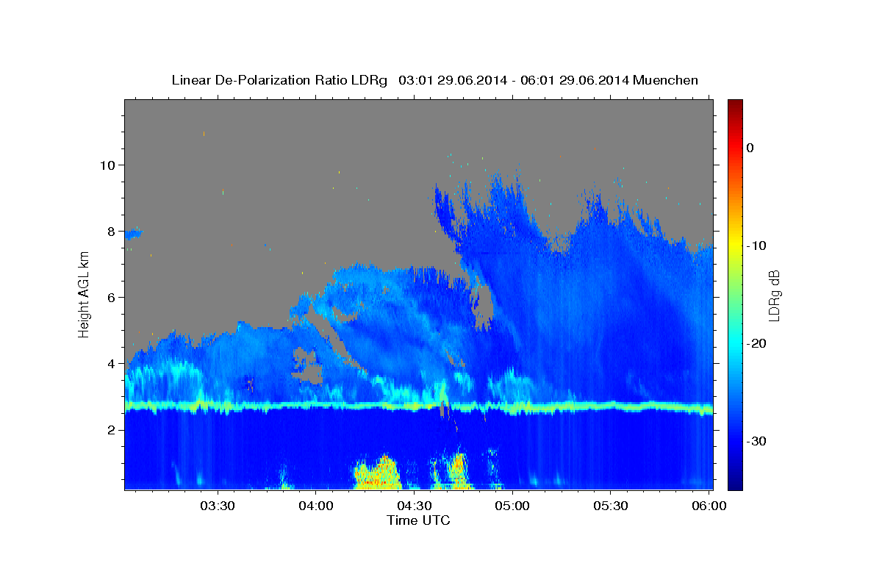Screen dimensions: 882x588
Task: Click the colorbar tick label '-20'
Action: coord(756,343)
